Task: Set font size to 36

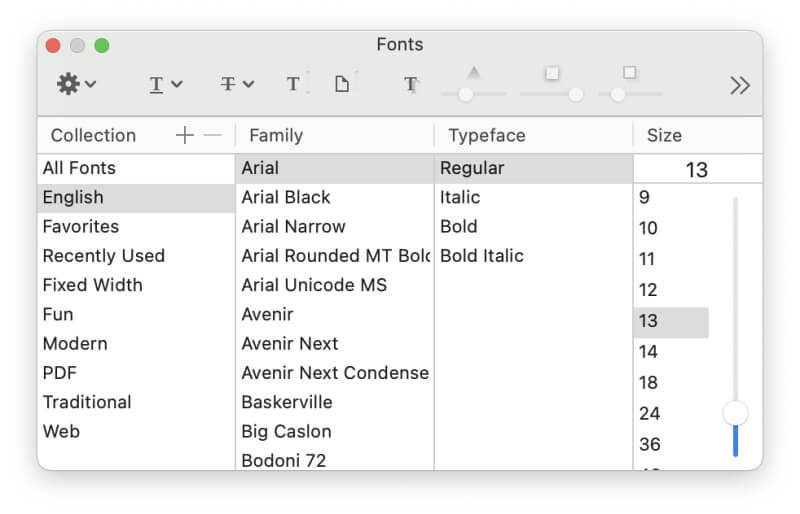Action: click(671, 445)
